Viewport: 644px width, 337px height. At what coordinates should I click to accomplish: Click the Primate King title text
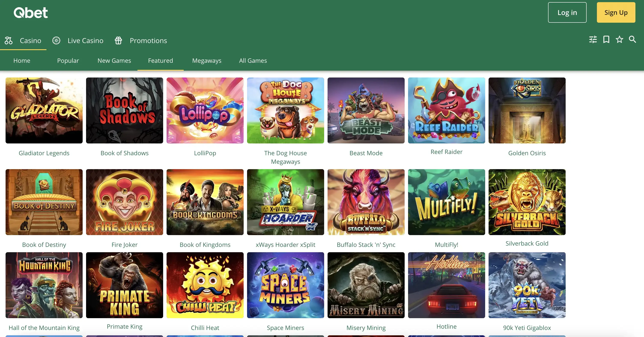[x=125, y=326]
